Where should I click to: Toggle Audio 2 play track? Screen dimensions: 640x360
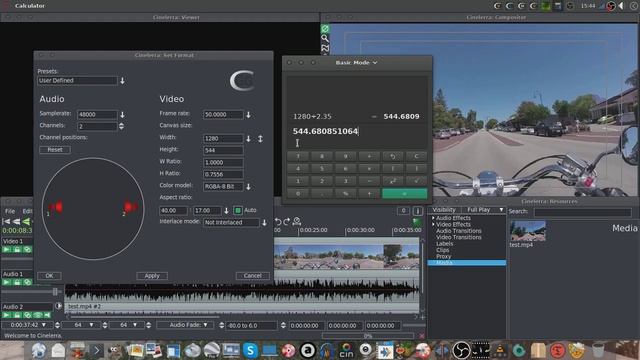[x=7, y=315]
